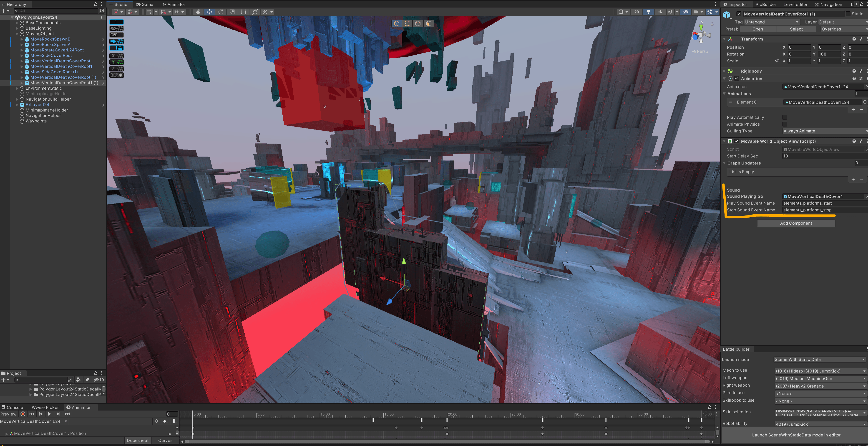Screen dimensions: 868x446
Task: Open the custom editor tools icon
Action: point(265,12)
